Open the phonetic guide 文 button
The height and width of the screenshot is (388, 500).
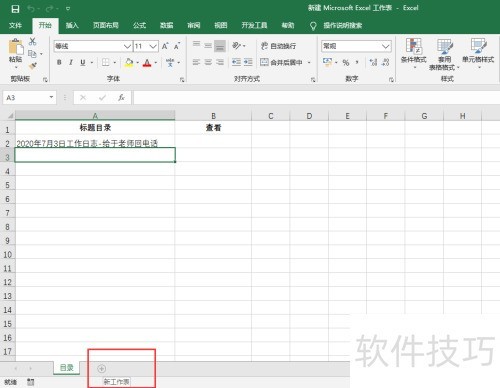pos(170,62)
